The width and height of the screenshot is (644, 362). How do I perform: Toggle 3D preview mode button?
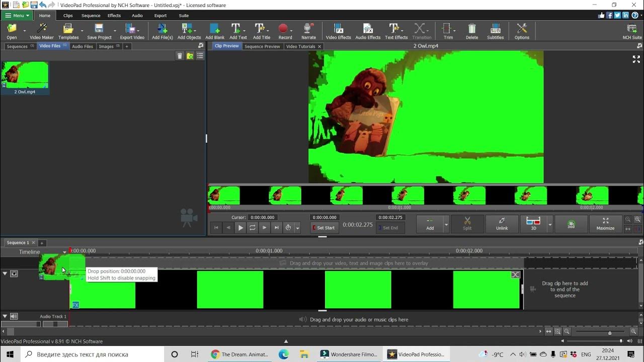(x=533, y=224)
